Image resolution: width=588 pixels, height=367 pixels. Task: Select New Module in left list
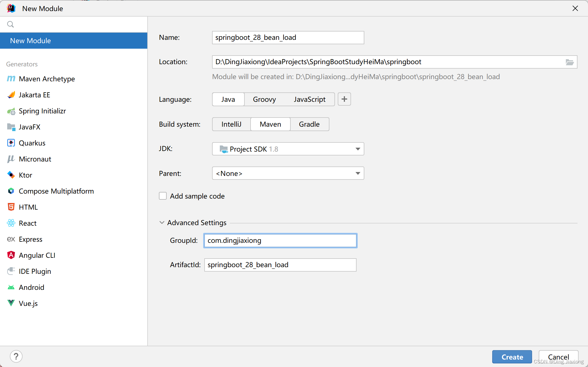(74, 41)
